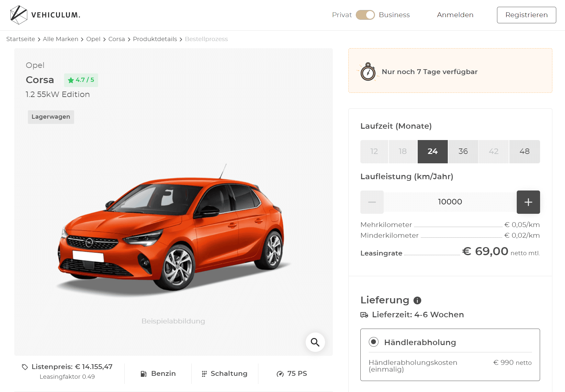Click the 4.7 / 5 rating badge
Viewport: 565px width, 392px height.
point(81,80)
